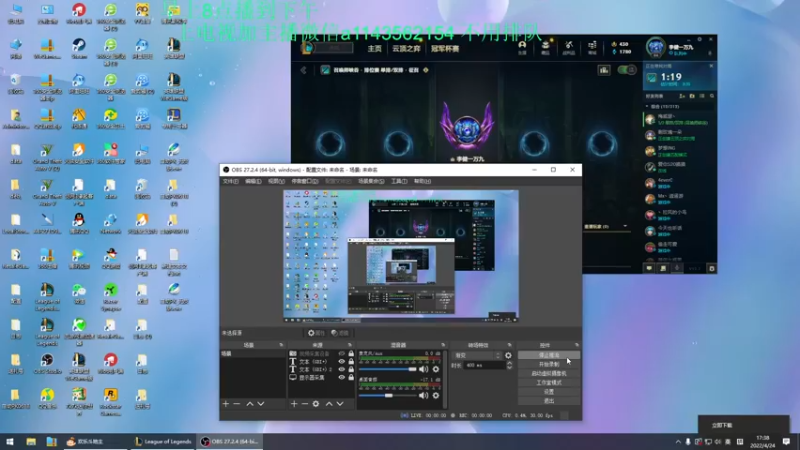Open the 文件(F) menu in OBS
The height and width of the screenshot is (450, 800).
click(231, 181)
